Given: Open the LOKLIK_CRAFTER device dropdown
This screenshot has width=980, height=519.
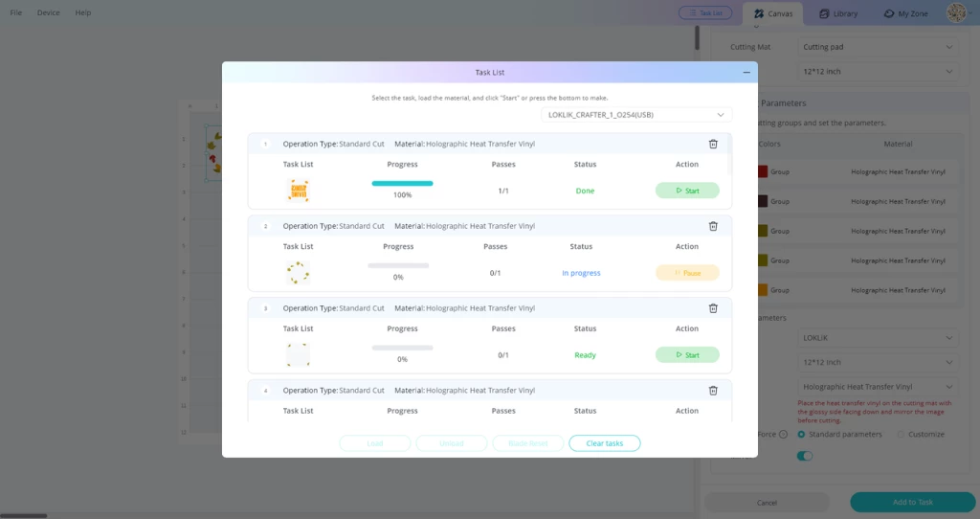Looking at the screenshot, I should [x=636, y=115].
